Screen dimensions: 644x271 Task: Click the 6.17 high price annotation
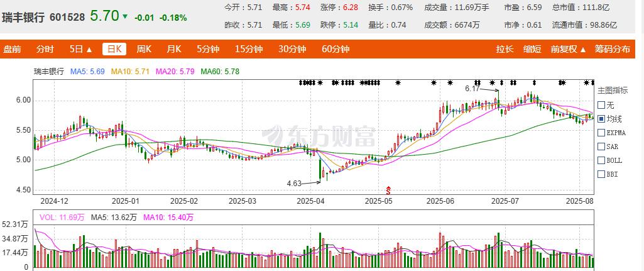(472, 88)
